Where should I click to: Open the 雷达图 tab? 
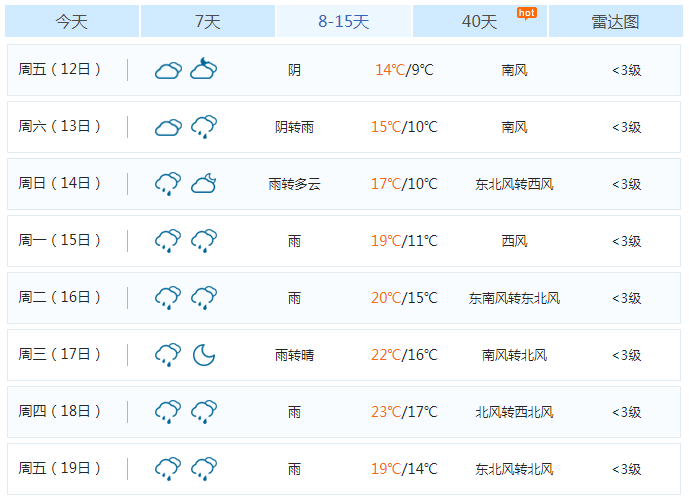616,21
